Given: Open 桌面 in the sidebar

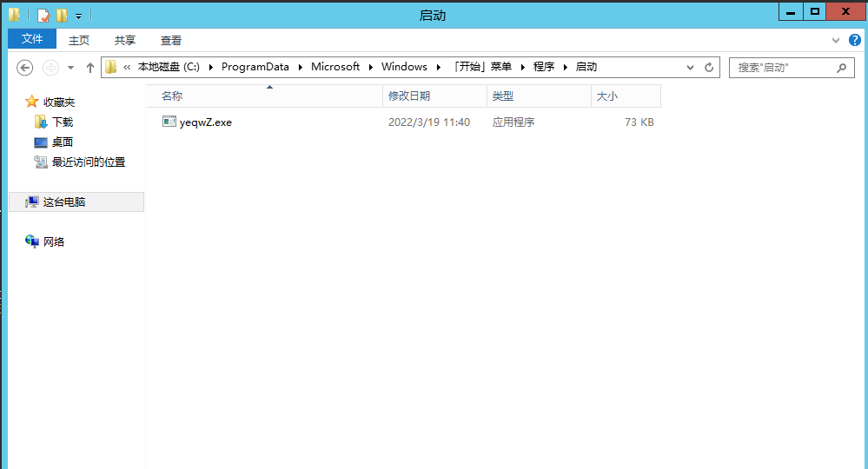Looking at the screenshot, I should click(x=63, y=142).
